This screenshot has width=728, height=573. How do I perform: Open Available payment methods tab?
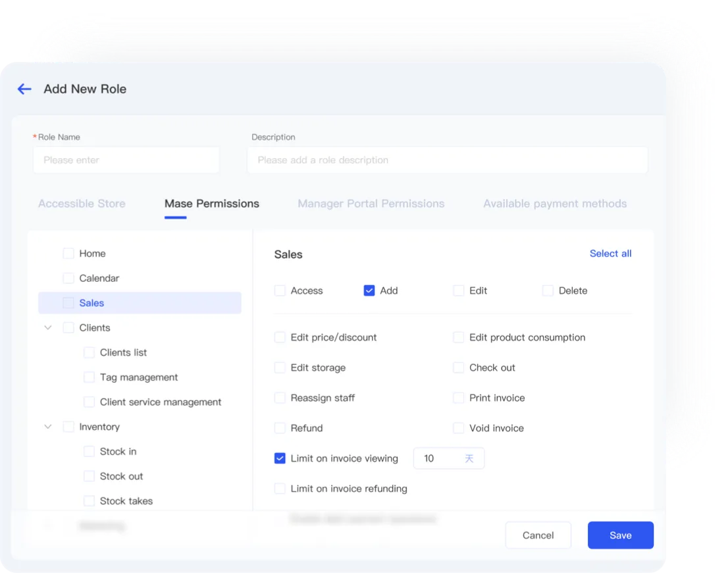pos(554,204)
